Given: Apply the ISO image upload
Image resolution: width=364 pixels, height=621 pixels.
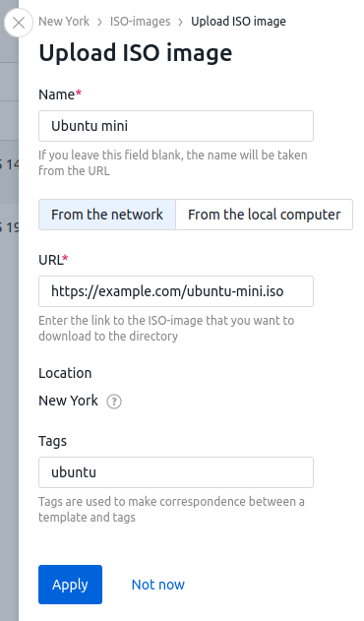Looking at the screenshot, I should pyautogui.click(x=70, y=585).
